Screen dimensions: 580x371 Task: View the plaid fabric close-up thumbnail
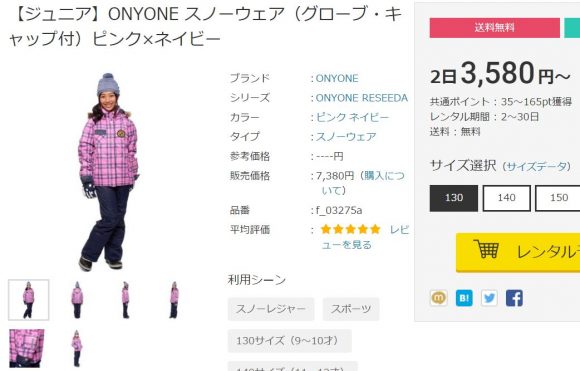[27, 348]
